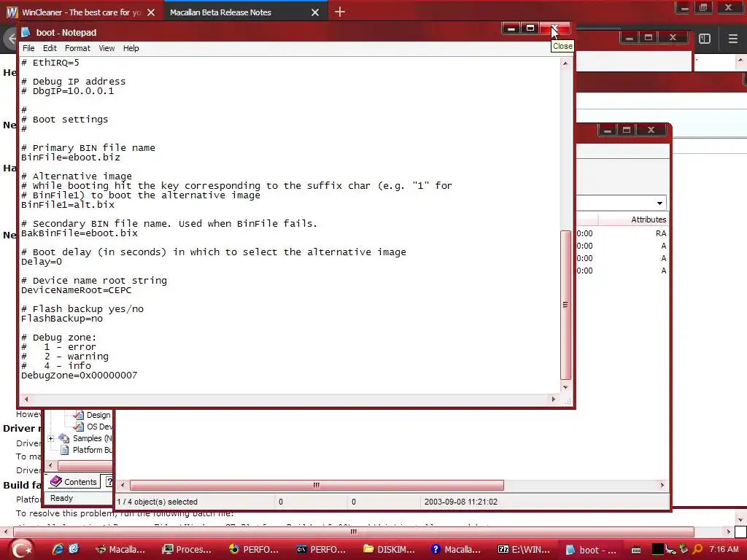The height and width of the screenshot is (560, 747).
Task: Place cursor on FlashBackup=no line
Action: tap(62, 319)
